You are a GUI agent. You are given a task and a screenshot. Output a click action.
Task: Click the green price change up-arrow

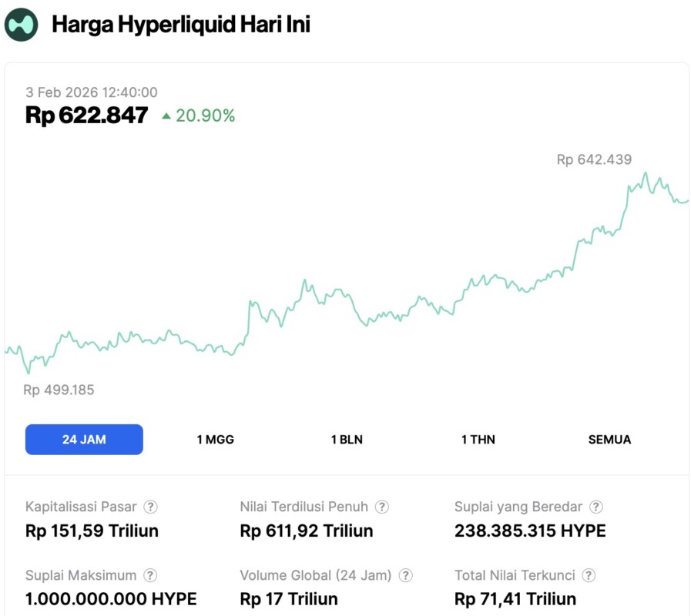166,116
